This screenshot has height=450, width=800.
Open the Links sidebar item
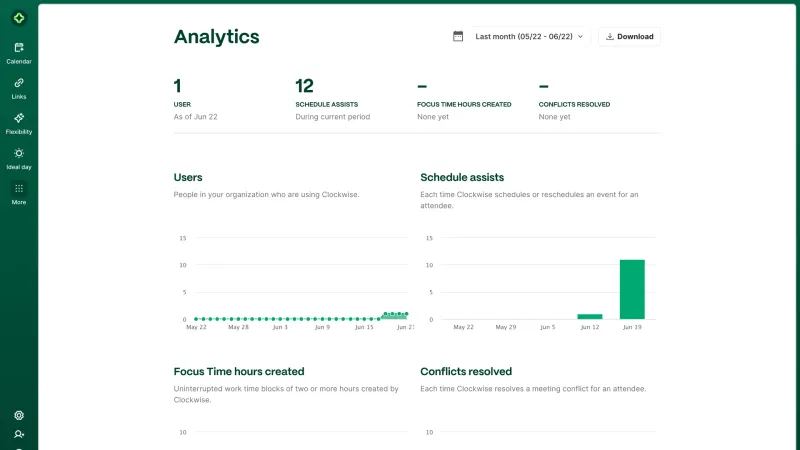click(19, 88)
